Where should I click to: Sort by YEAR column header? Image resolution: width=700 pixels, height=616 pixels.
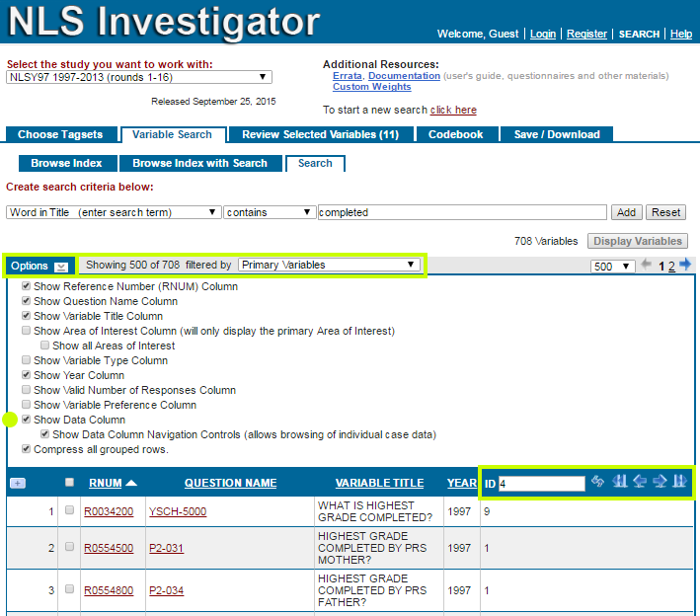[462, 483]
